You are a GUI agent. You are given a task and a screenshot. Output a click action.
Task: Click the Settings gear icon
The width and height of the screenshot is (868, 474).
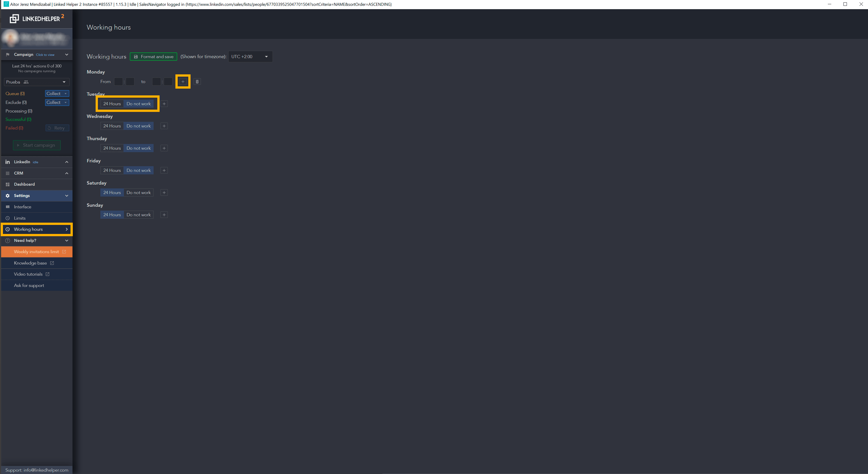[8, 196]
